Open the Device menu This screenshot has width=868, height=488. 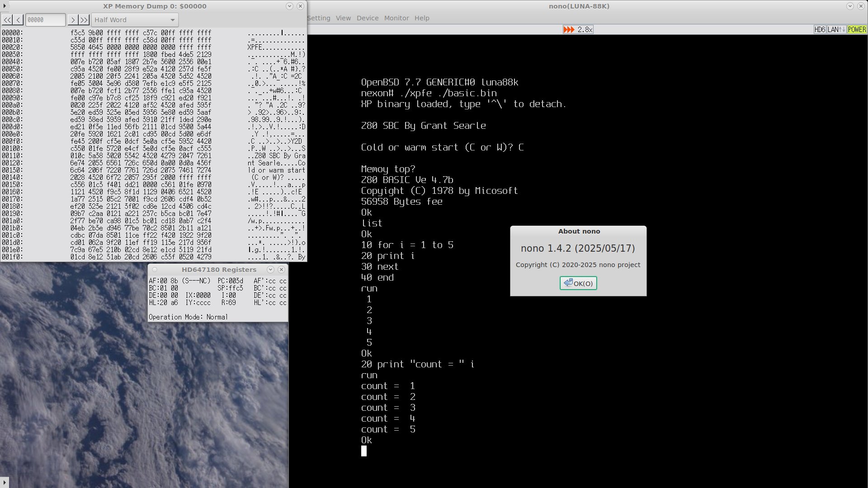pos(367,18)
